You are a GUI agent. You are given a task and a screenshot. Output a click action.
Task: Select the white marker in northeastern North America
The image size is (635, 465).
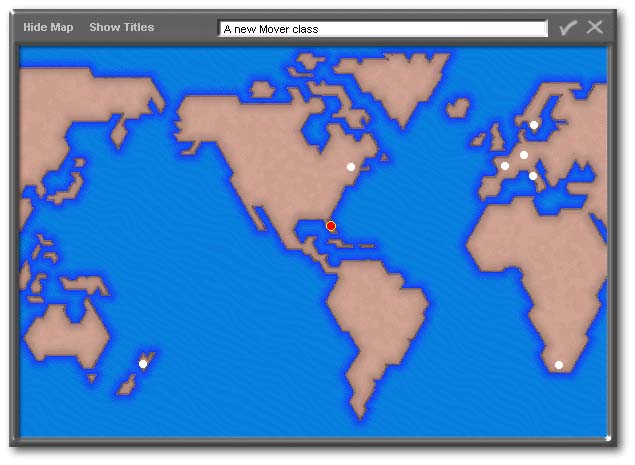click(x=351, y=167)
